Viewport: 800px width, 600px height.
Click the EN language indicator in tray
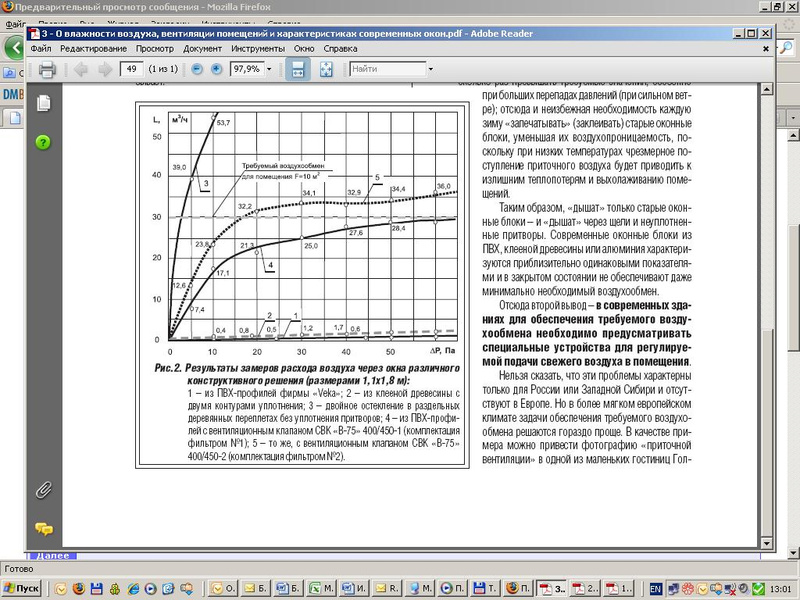pyautogui.click(x=656, y=589)
